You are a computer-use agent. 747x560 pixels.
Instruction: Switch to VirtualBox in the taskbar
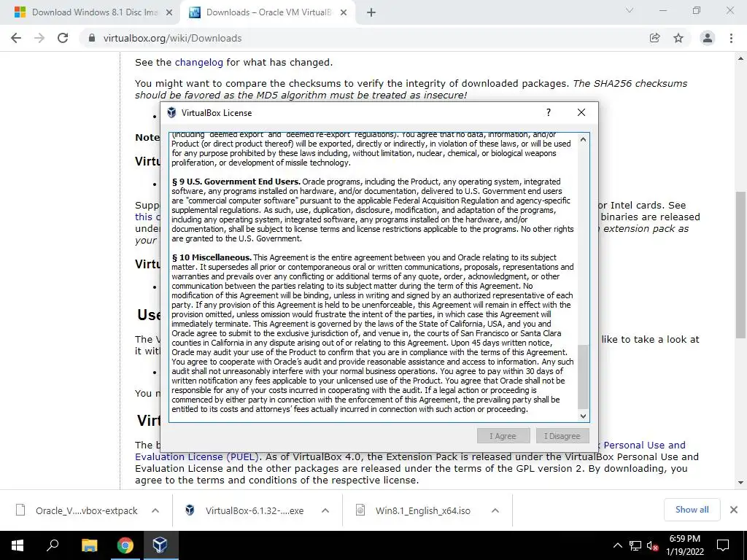point(160,545)
